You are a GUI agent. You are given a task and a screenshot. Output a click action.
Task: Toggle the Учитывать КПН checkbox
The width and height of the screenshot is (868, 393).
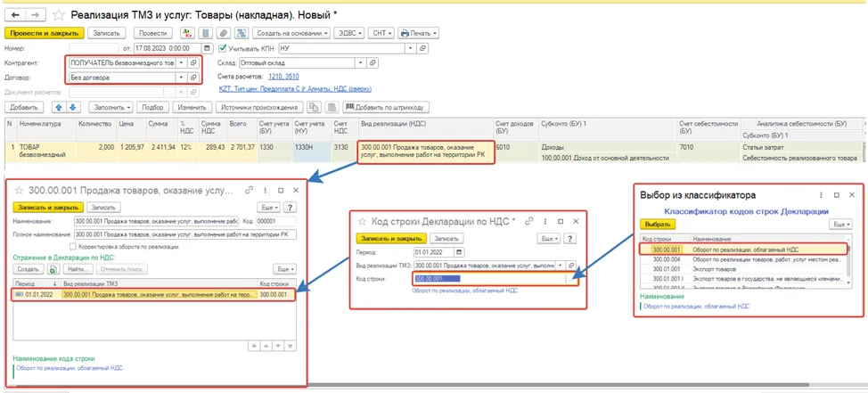pyautogui.click(x=224, y=48)
